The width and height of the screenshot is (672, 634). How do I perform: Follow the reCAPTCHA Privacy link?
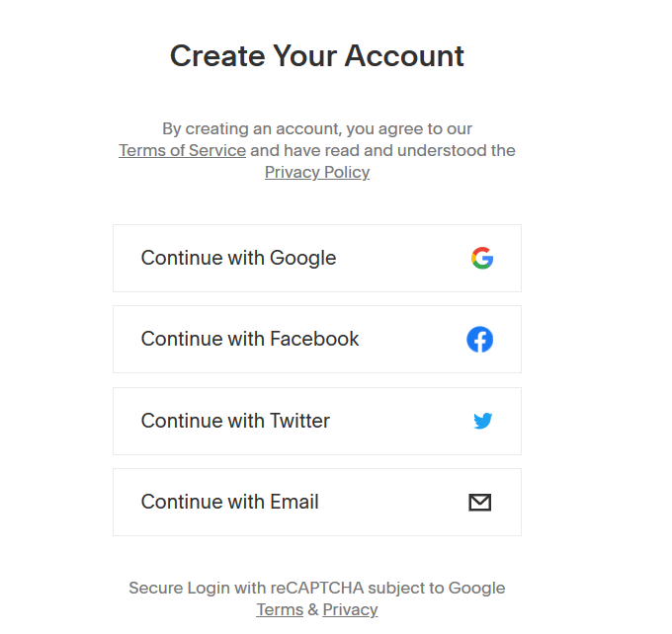(x=350, y=609)
